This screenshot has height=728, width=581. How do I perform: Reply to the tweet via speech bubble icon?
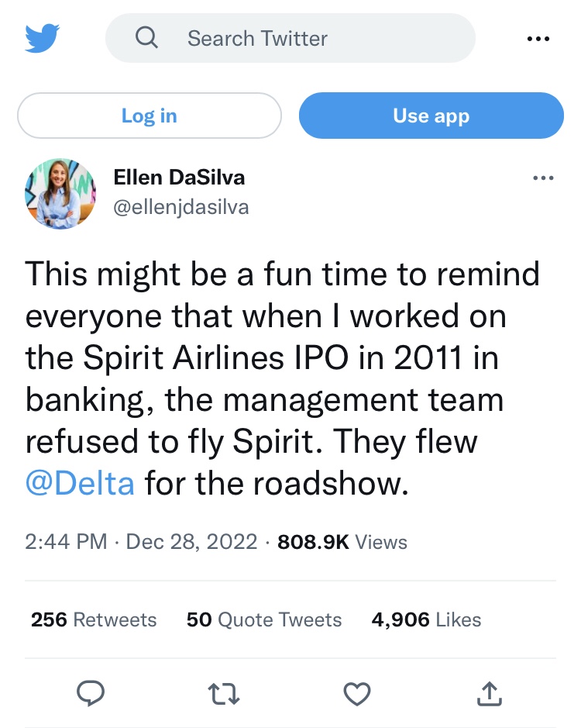click(91, 695)
